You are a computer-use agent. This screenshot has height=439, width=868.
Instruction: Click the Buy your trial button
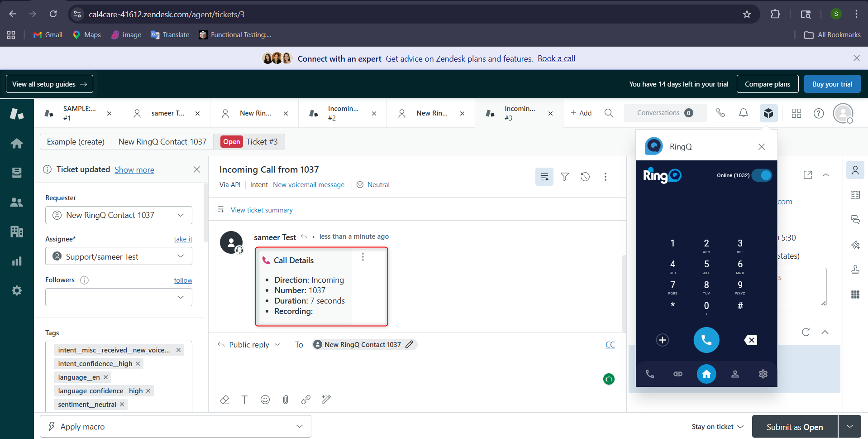pyautogui.click(x=832, y=84)
